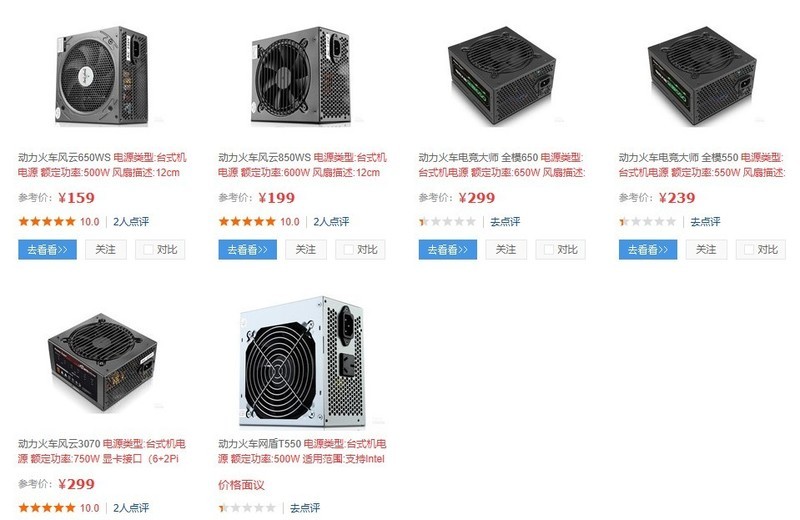Viewport: 800px width, 520px height.
Task: Check 对比 box for 风云650WS
Action: point(148,250)
